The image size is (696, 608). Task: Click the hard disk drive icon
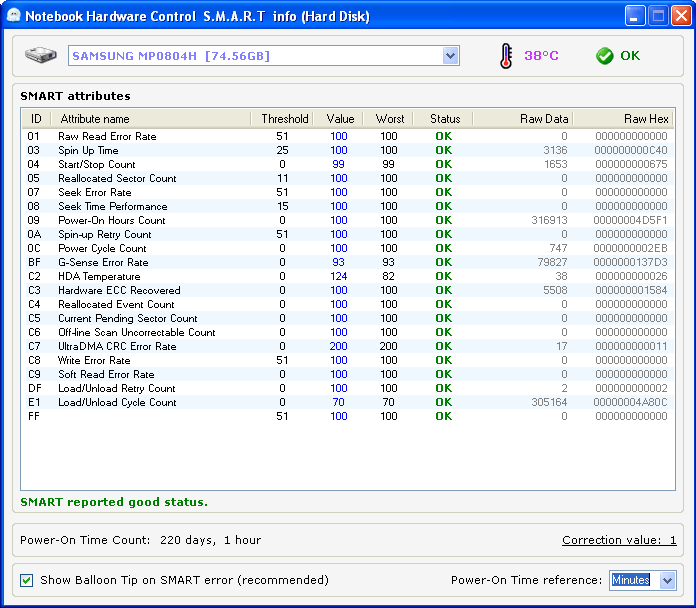pyautogui.click(x=41, y=55)
